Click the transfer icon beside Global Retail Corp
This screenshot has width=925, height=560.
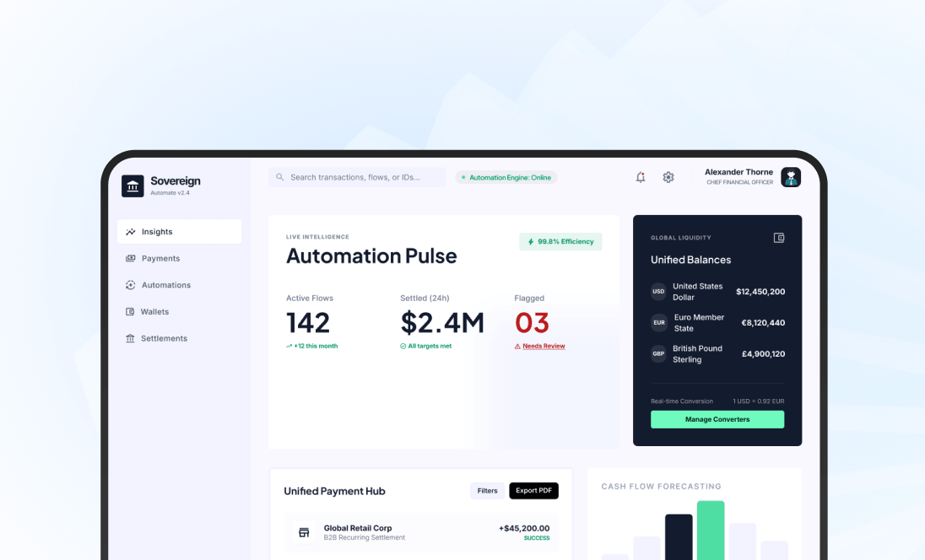click(x=303, y=533)
